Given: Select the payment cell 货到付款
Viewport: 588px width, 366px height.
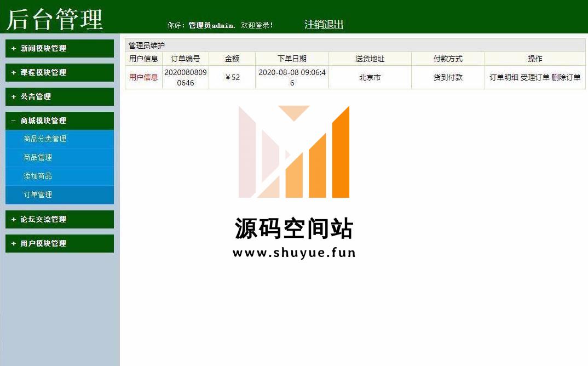Looking at the screenshot, I should pos(448,77).
